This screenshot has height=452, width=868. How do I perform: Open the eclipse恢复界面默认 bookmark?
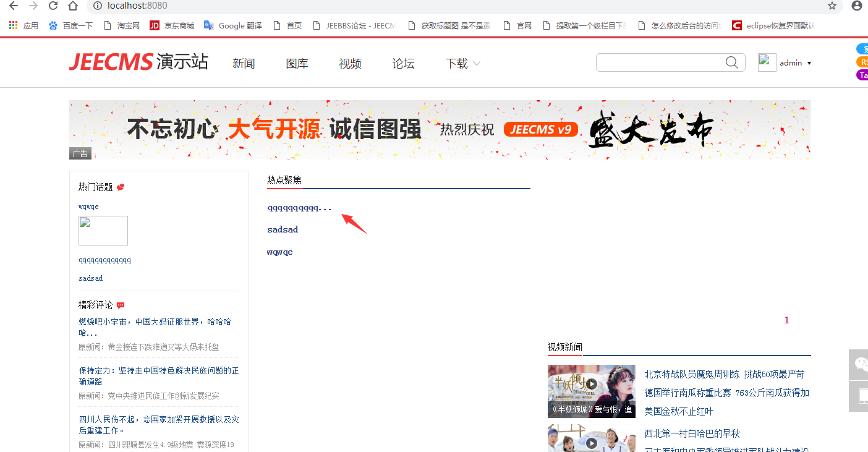(774, 26)
